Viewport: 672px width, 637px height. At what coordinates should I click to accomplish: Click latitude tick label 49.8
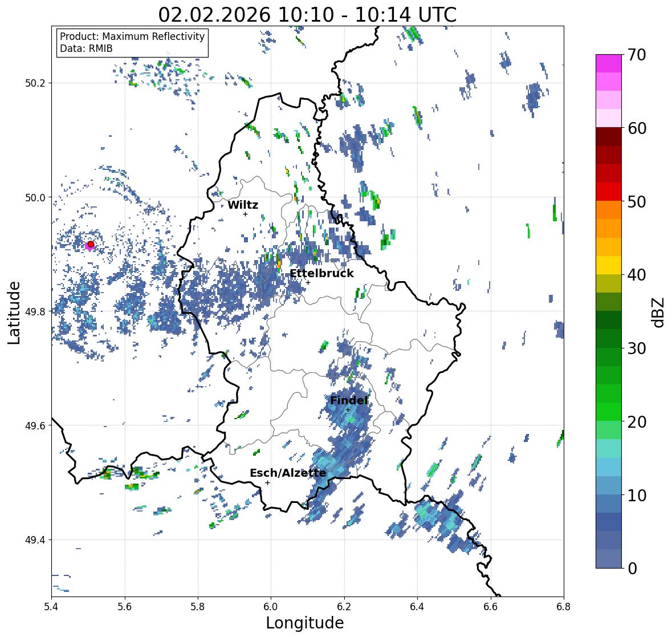pos(35,311)
